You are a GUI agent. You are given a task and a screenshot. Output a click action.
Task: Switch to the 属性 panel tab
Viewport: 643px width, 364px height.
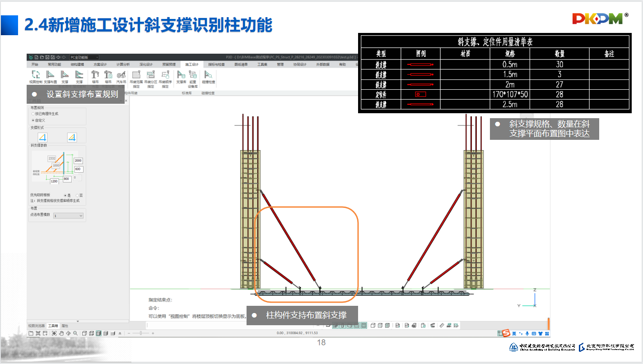pos(65,325)
